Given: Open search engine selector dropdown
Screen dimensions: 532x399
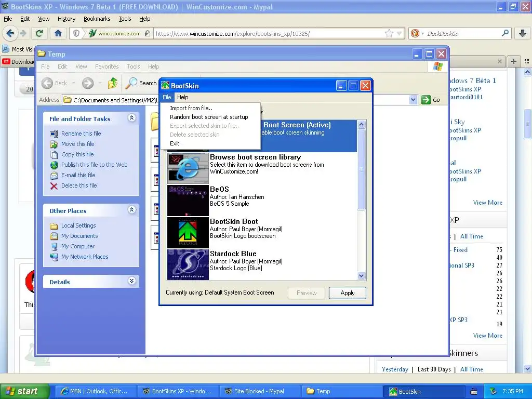Looking at the screenshot, I should click(x=417, y=33).
